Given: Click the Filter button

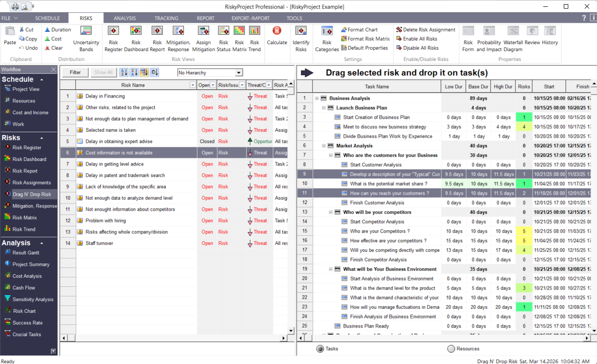Looking at the screenshot, I should coord(75,73).
